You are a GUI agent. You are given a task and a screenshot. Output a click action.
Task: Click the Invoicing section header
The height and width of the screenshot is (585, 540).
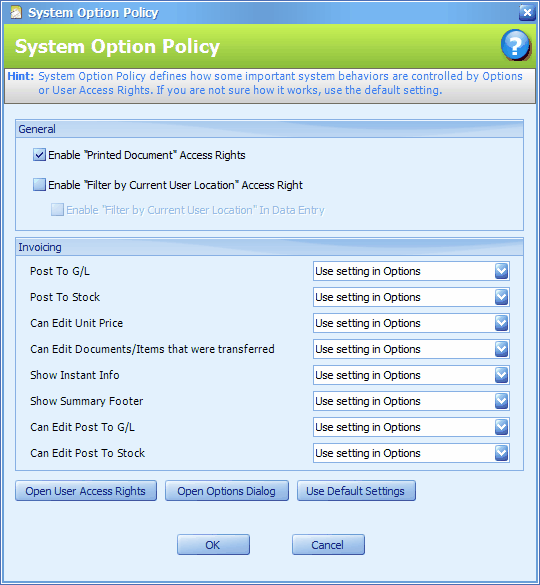click(x=269, y=247)
